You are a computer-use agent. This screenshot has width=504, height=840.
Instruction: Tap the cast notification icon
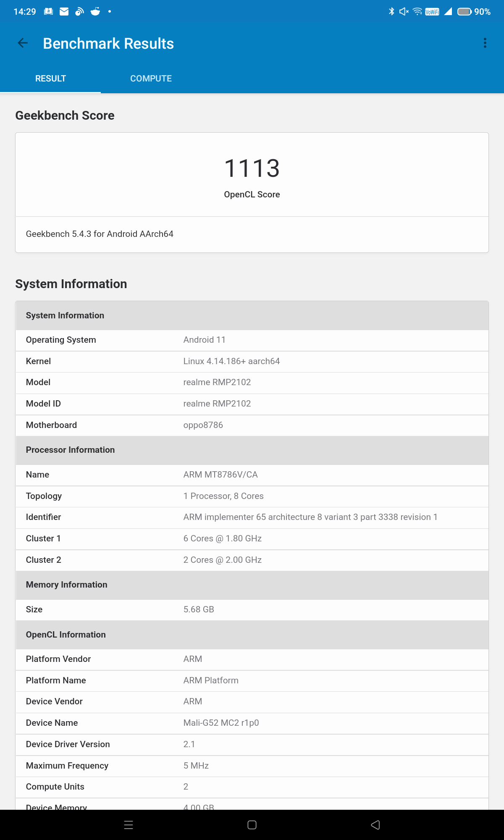[79, 11]
